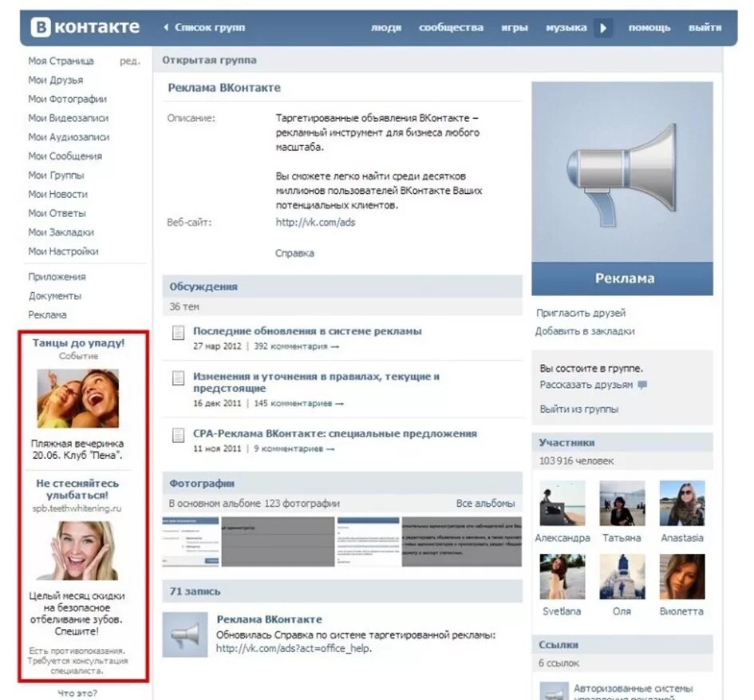Click Добавить в закладки
The image size is (754, 700).
[585, 331]
